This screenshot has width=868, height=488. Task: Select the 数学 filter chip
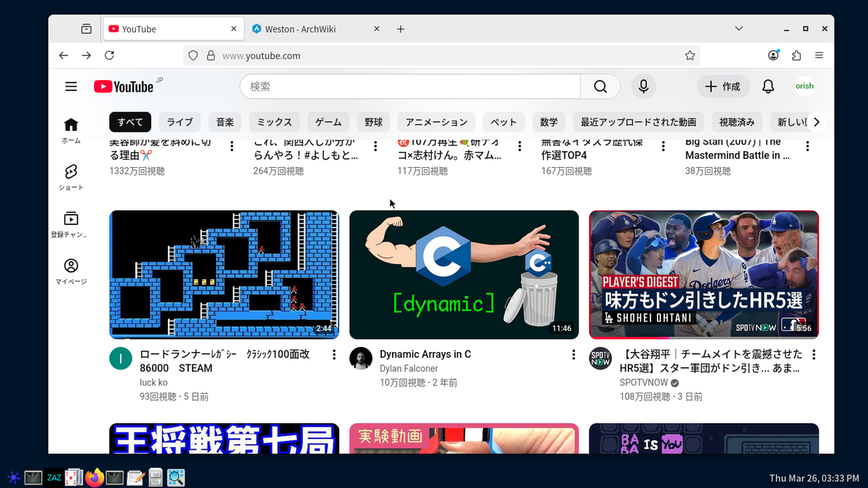pyautogui.click(x=549, y=122)
